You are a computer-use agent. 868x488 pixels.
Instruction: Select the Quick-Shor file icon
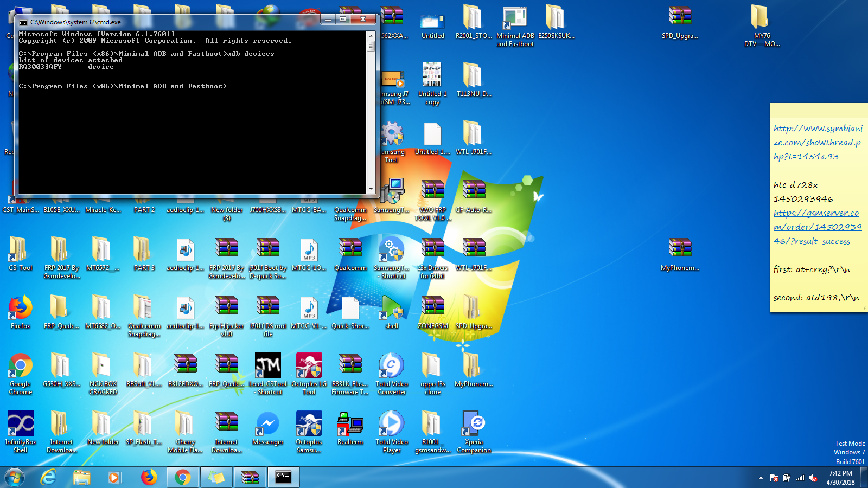[350, 312]
